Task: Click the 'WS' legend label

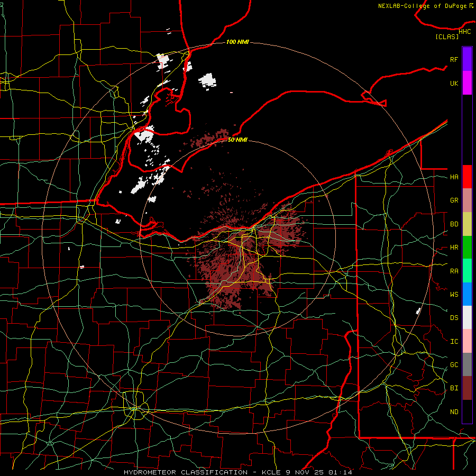Action: pos(454,295)
